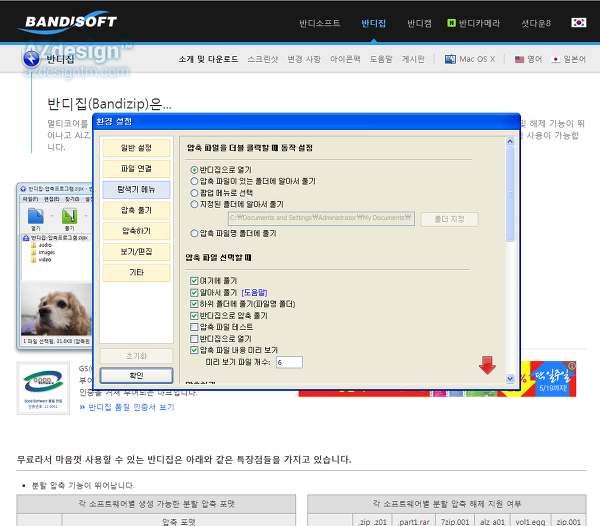Click the US flag icon for 영어
Viewport: 600px width, 526px height.
point(519,59)
